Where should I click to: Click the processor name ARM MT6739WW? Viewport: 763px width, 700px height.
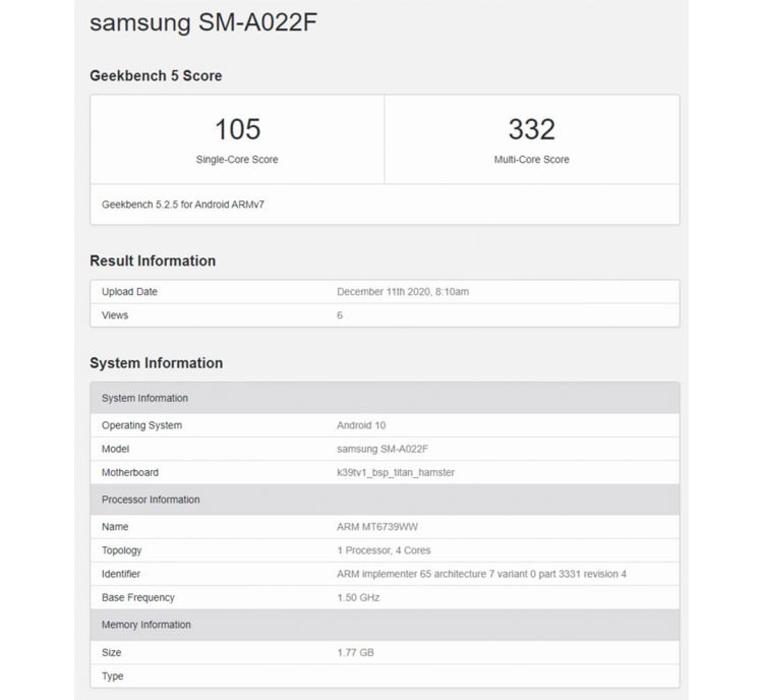point(377,527)
